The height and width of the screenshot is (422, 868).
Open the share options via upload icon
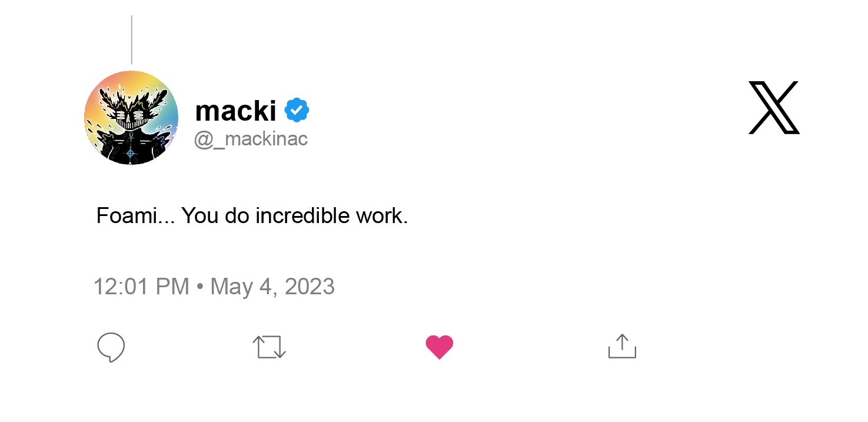pyautogui.click(x=621, y=347)
